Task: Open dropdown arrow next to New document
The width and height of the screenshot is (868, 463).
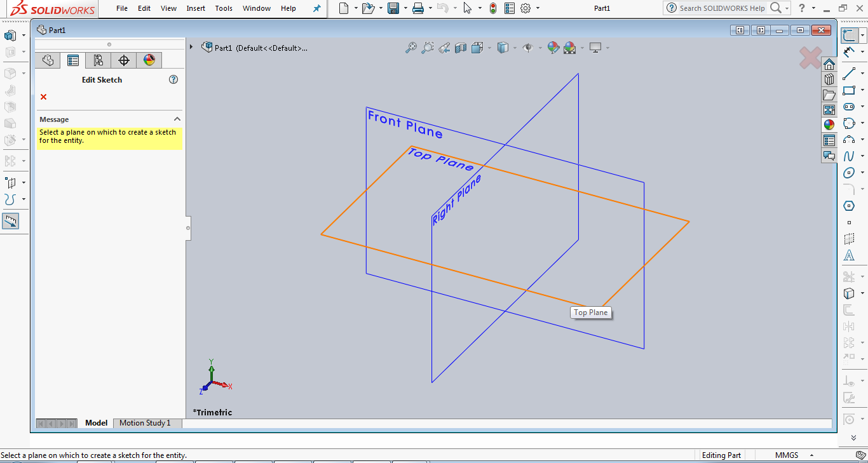Action: [x=355, y=9]
